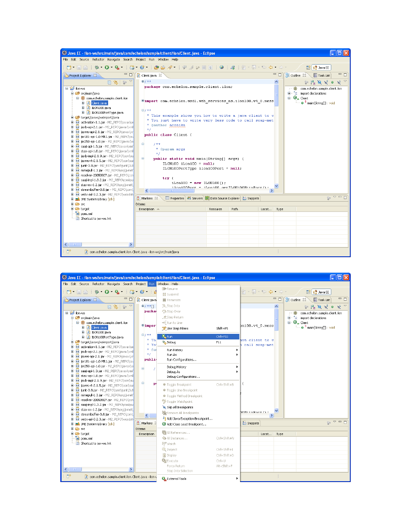
Task: Toggle Use Step Filters in the Run menu
Action: click(199, 328)
